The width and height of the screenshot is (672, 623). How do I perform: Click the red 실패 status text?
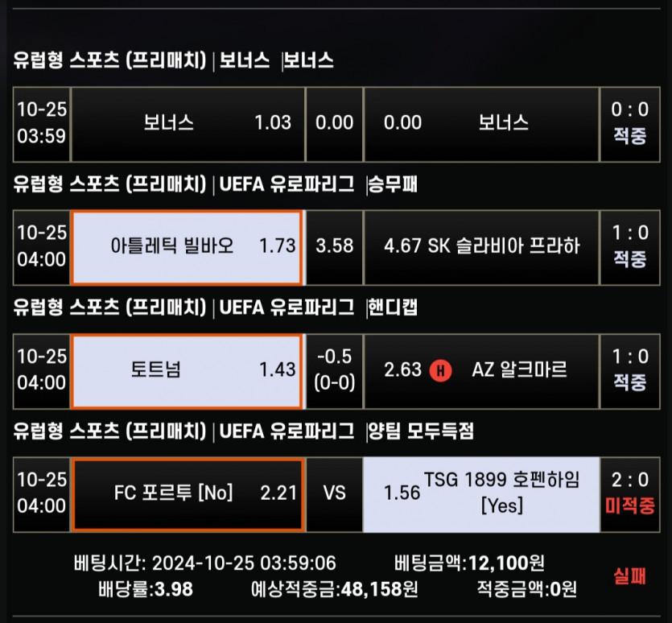pos(630,576)
